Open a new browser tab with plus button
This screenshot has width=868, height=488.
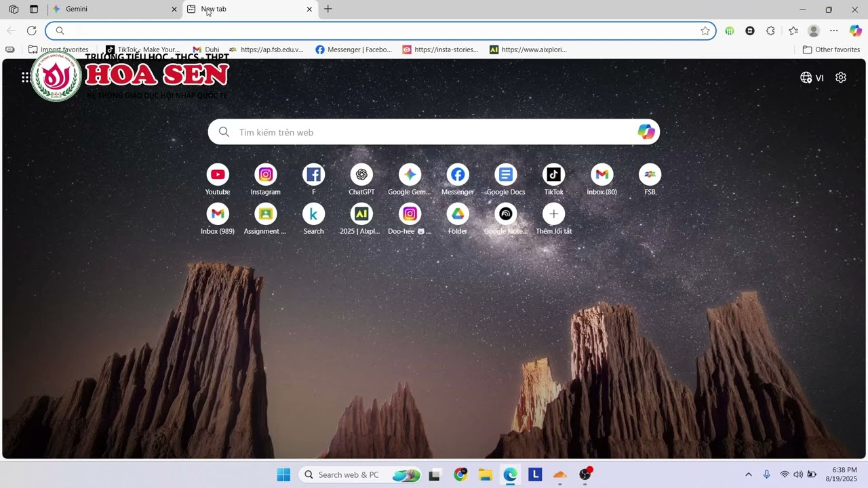[328, 9]
